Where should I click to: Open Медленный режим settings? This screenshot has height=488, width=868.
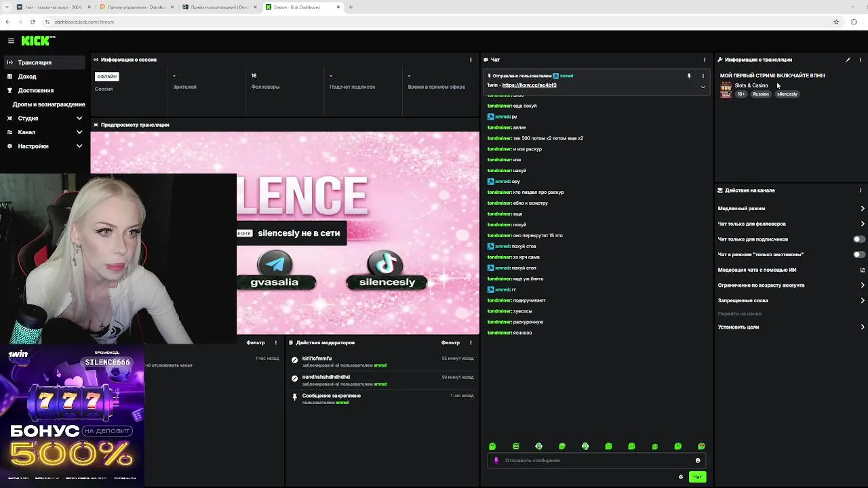coord(791,209)
